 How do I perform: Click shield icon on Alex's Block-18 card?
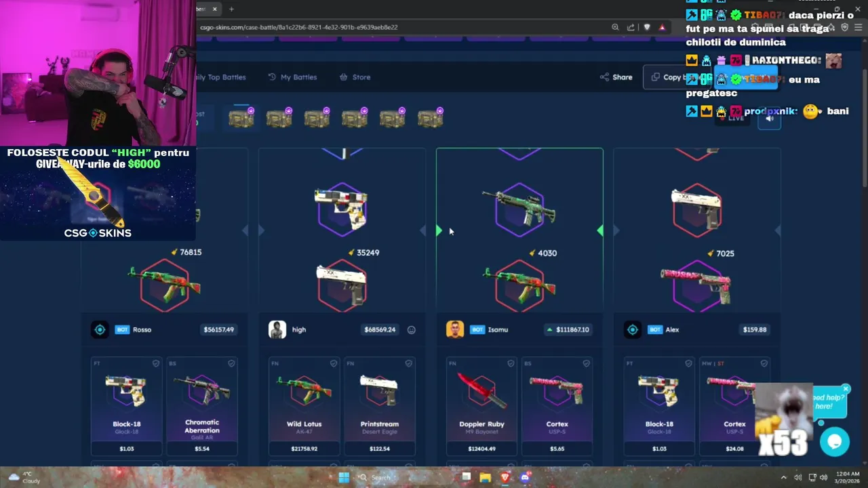[x=688, y=363]
